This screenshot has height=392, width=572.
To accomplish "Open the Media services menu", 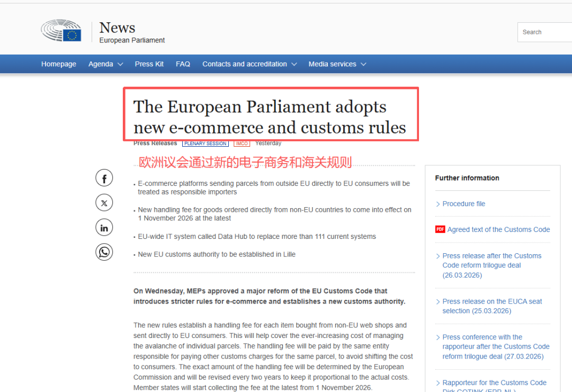I will click(x=332, y=64).
